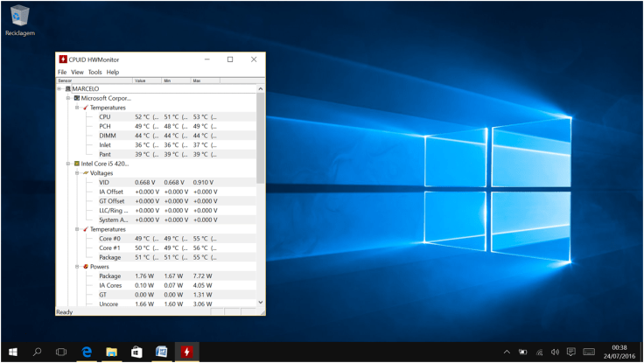Open the Windows Store taskbar icon
644x363 pixels.
pos(136,352)
